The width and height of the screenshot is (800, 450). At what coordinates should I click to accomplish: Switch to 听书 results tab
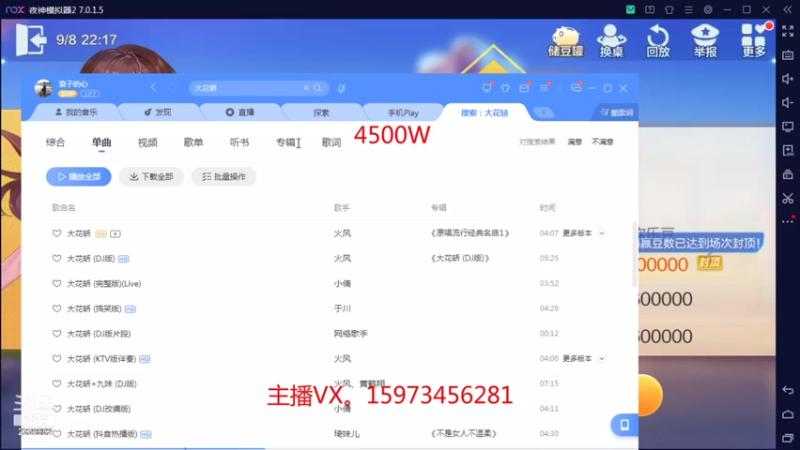coord(239,142)
